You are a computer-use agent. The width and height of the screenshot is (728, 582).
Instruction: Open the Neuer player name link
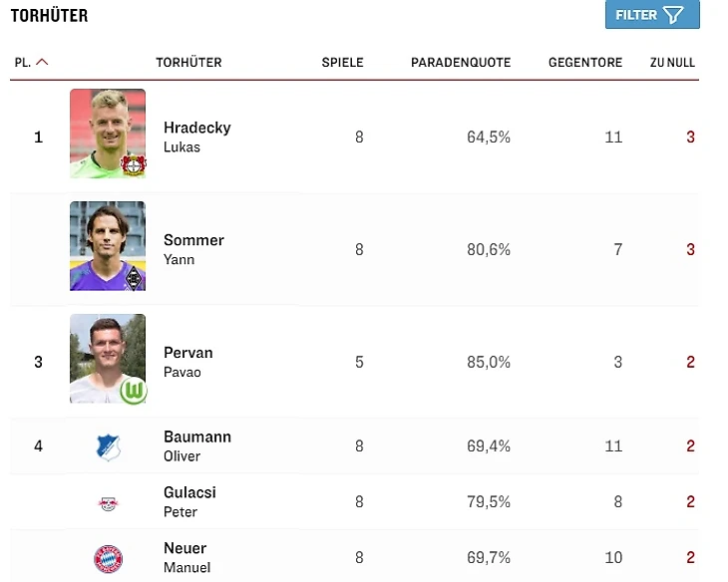[x=184, y=548]
